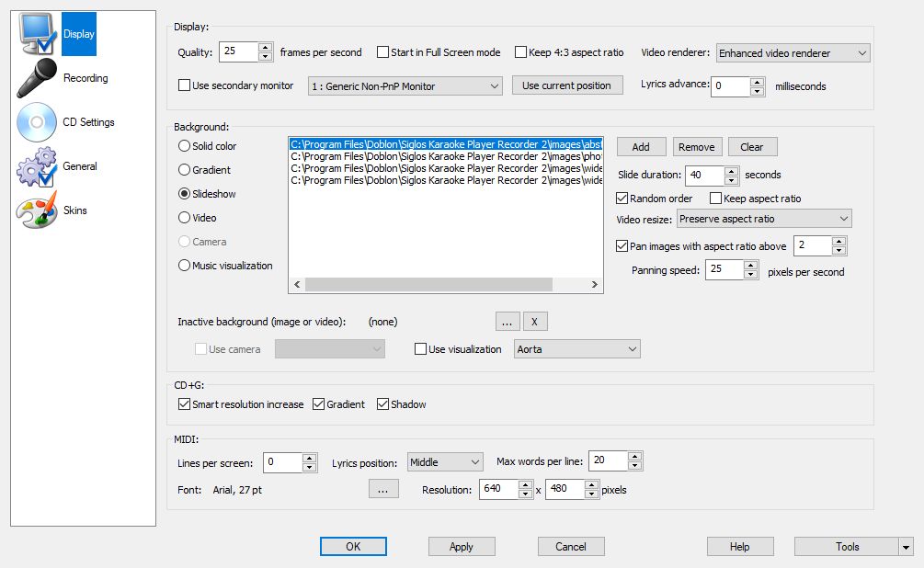Expand the Video resize dropdown
Image resolution: width=924 pixels, height=568 pixels.
[843, 219]
